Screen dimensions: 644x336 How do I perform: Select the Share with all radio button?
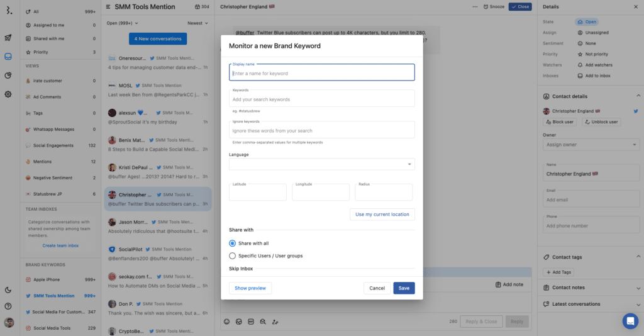[x=233, y=243]
